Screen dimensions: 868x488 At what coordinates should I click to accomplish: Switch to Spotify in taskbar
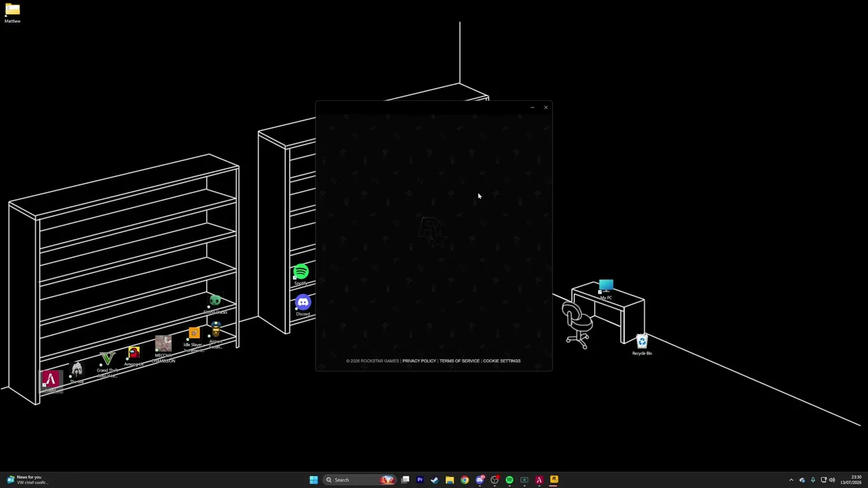point(509,480)
